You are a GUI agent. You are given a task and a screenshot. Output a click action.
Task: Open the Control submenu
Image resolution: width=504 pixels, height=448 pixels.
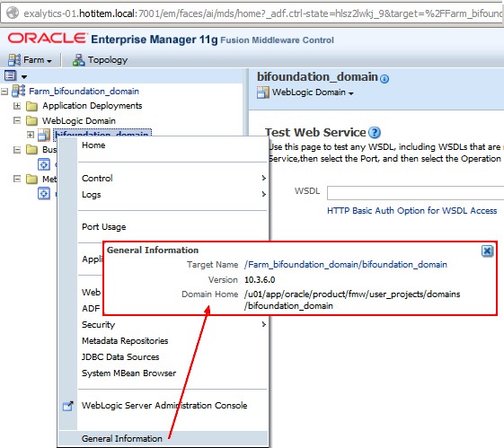[172, 179]
